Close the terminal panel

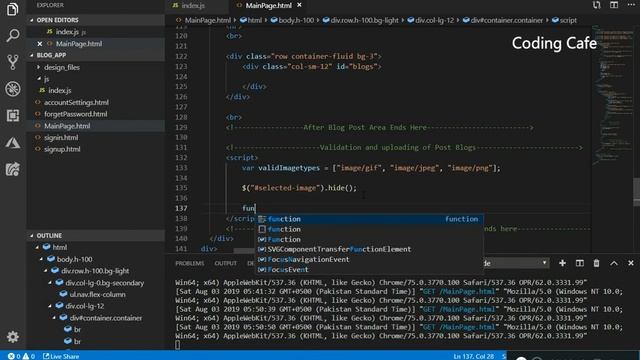pos(631,263)
